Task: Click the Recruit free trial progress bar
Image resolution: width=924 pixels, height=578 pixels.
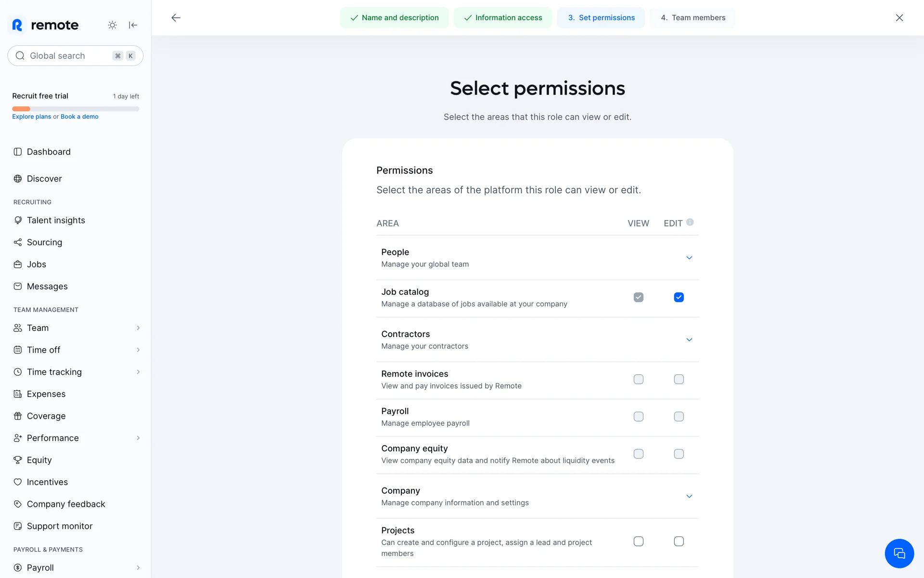Action: coord(76,109)
